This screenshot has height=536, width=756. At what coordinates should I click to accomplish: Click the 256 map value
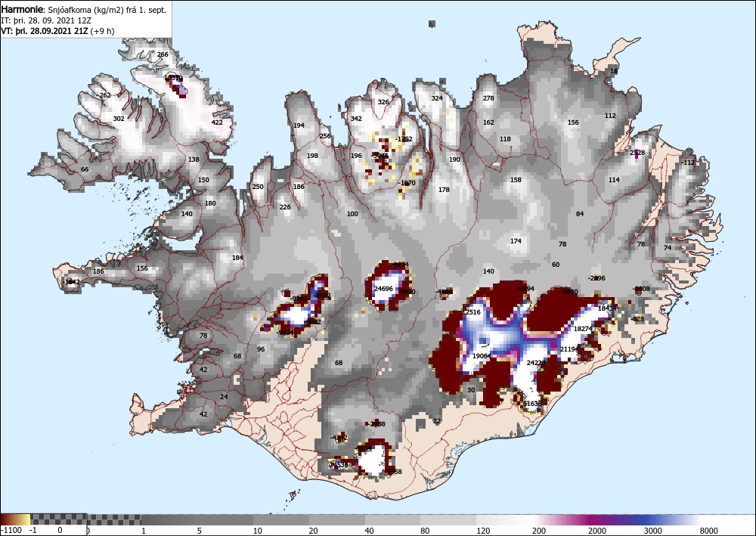coord(325,136)
